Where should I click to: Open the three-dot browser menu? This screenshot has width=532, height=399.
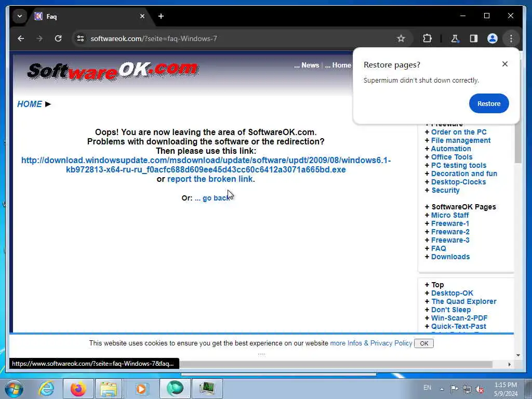click(x=511, y=38)
